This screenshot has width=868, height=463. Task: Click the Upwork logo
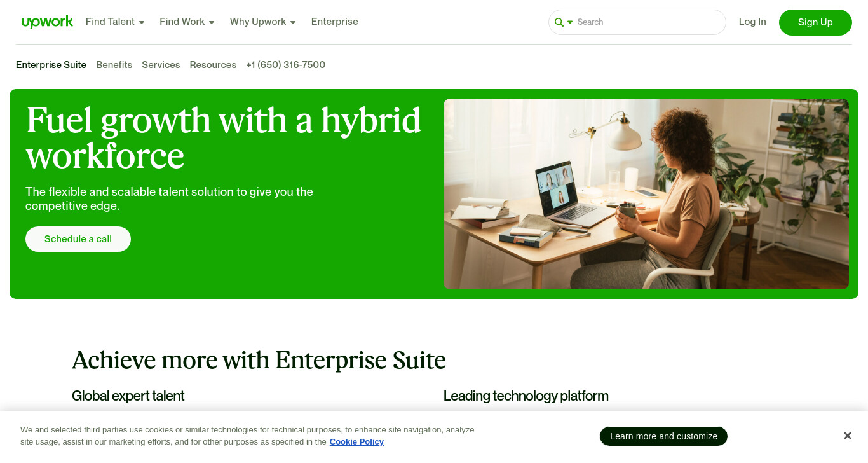point(47,22)
